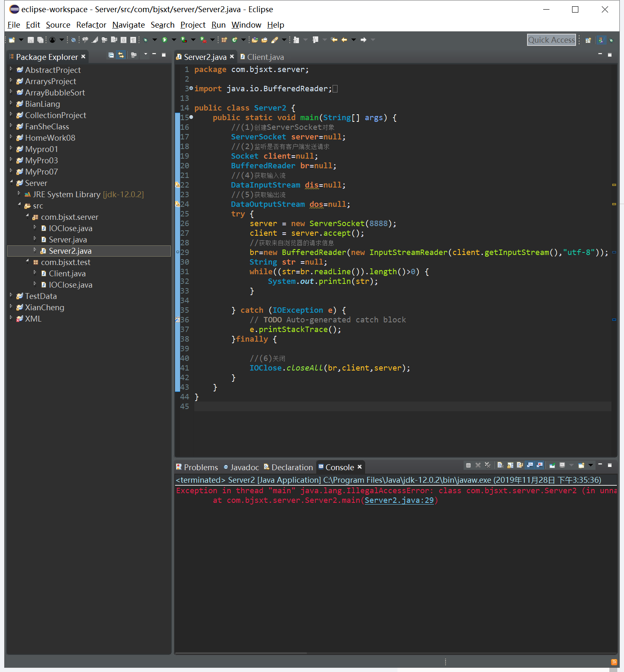Screen dimensions: 624x672
Task: Click the Save All toolbar icon
Action: 40,40
